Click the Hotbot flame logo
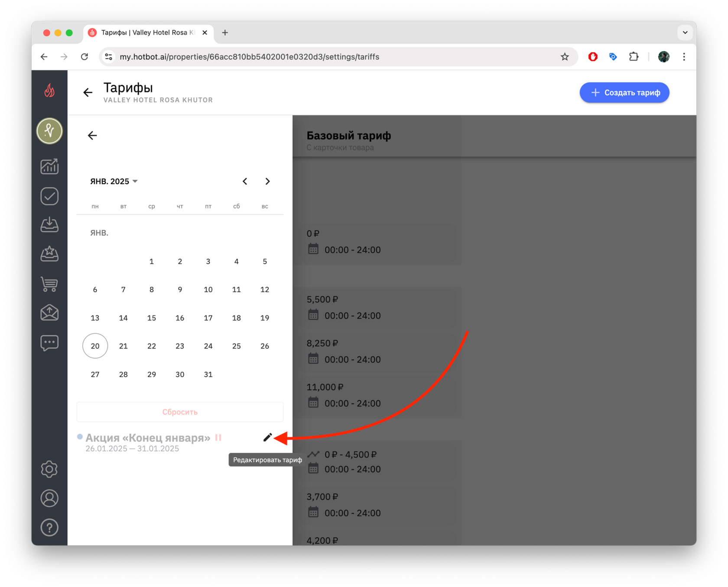The image size is (728, 587). (x=49, y=91)
